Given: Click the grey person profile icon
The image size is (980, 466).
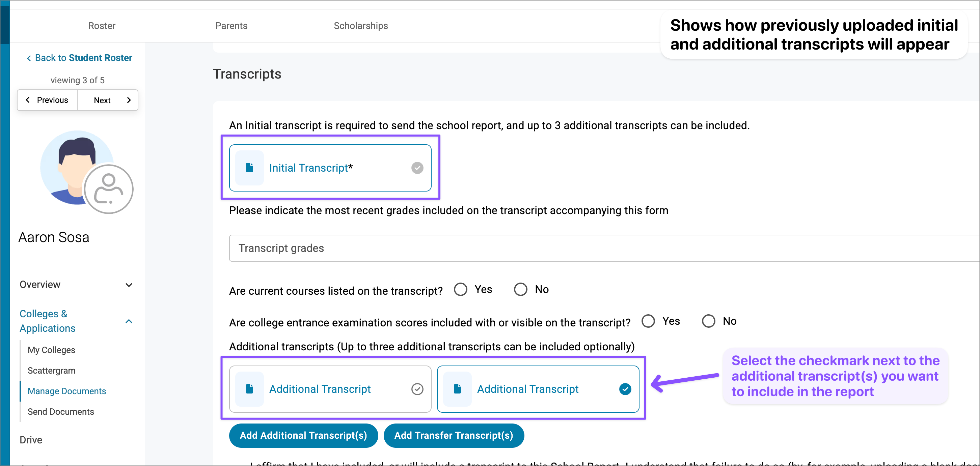Looking at the screenshot, I should coord(108,189).
